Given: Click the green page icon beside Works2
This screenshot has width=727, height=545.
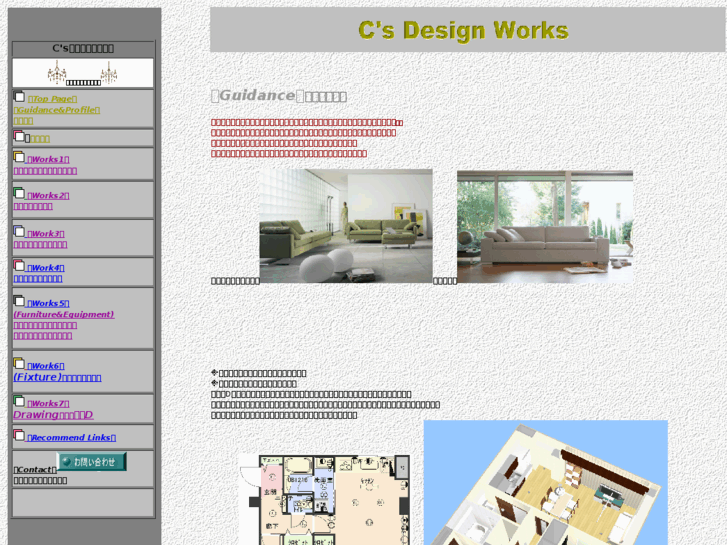Looking at the screenshot, I should point(19,193).
